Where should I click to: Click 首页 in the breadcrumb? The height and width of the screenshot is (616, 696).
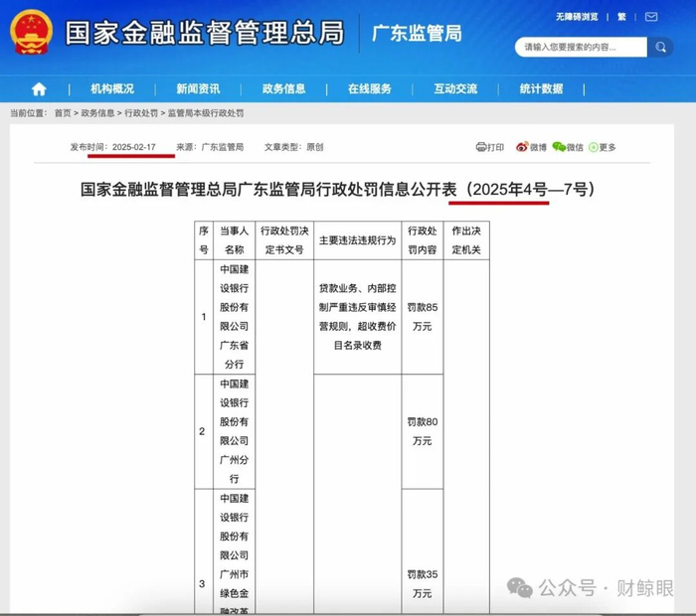coord(63,113)
